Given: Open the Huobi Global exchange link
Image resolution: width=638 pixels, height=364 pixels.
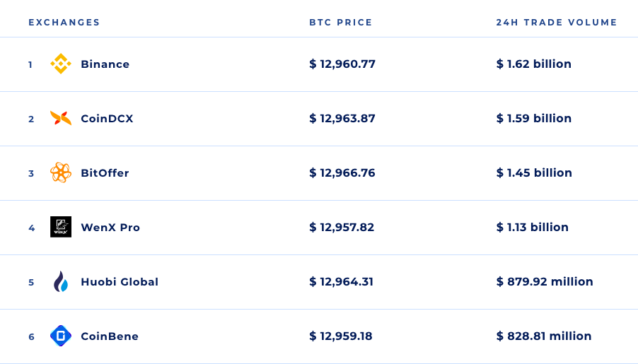Looking at the screenshot, I should (x=120, y=282).
